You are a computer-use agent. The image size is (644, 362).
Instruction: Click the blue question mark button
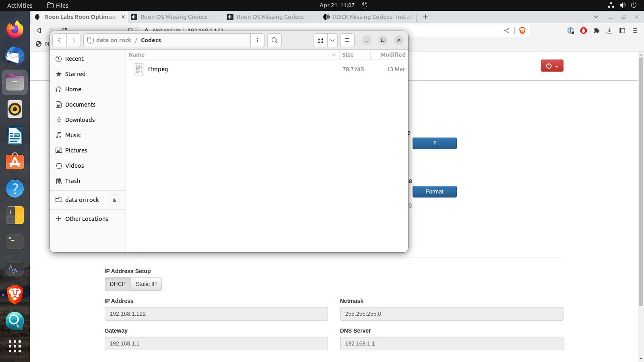434,144
